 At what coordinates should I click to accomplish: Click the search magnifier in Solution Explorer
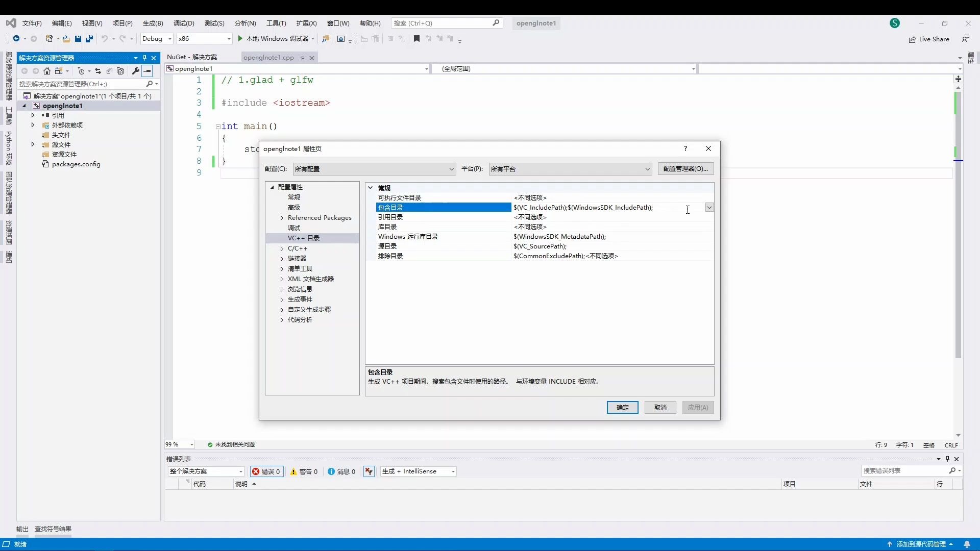[x=150, y=84]
